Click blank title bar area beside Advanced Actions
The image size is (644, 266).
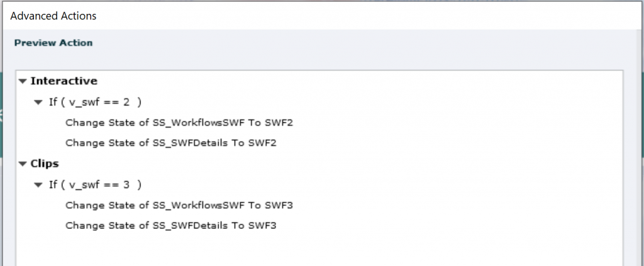coord(377,14)
